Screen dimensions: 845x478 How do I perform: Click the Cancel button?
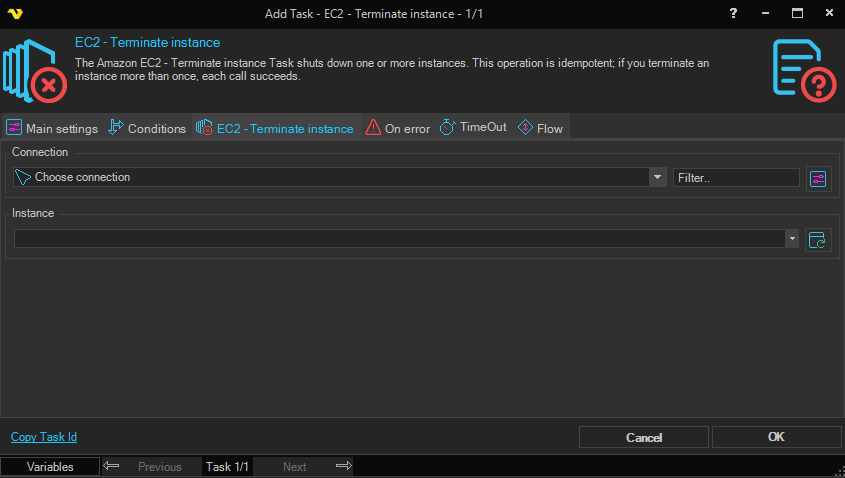click(x=644, y=437)
